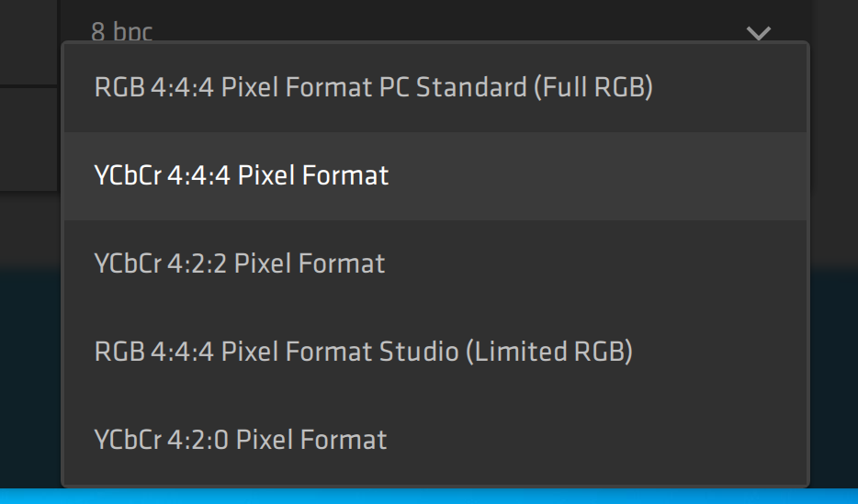Click the dark panel left of dropdown
The image size is (858, 504).
click(x=28, y=138)
